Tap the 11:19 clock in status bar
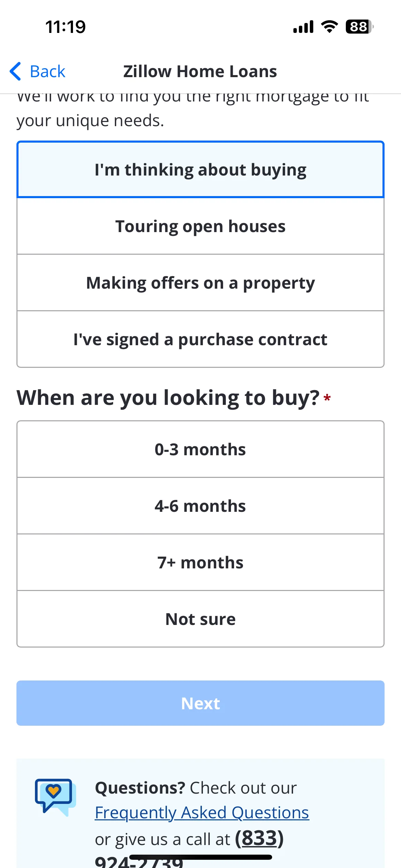This screenshot has width=401, height=868. point(65,27)
